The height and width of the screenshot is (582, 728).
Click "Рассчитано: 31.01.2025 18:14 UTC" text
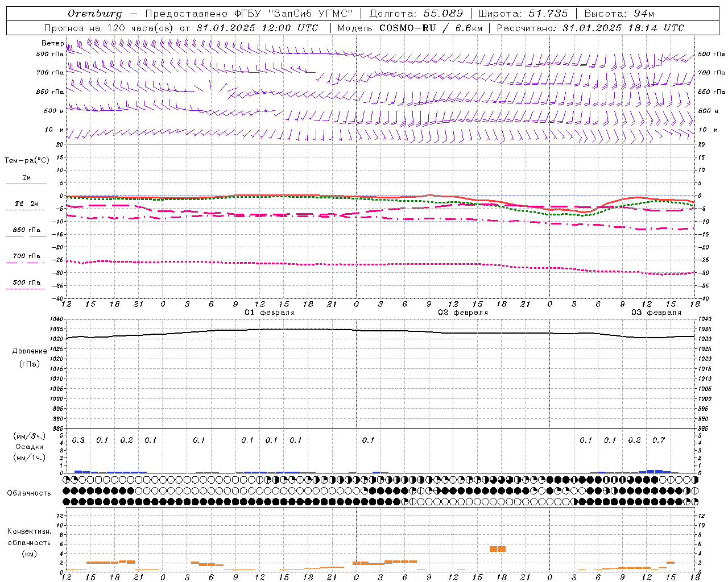[590, 28]
